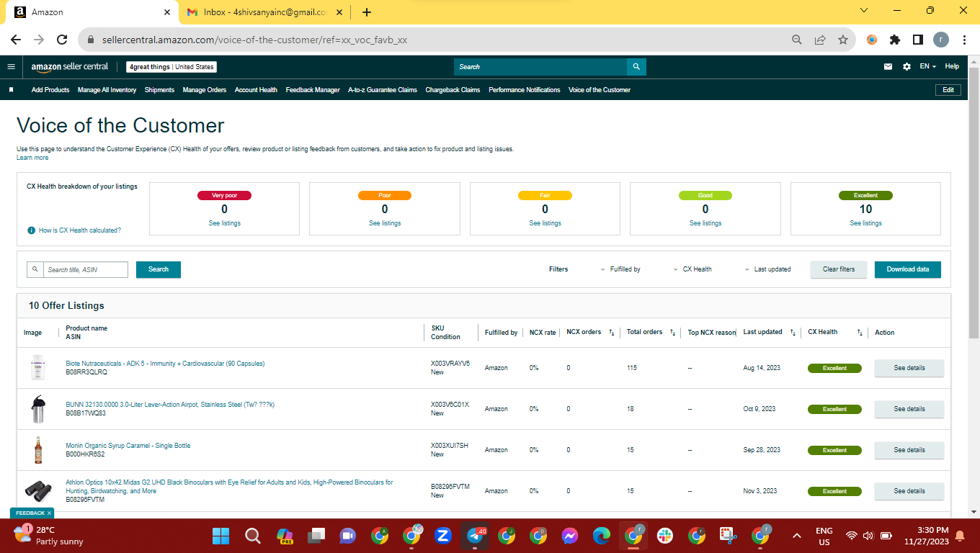Click the share page icon in address bar
This screenshot has width=980, height=553.
pos(819,40)
